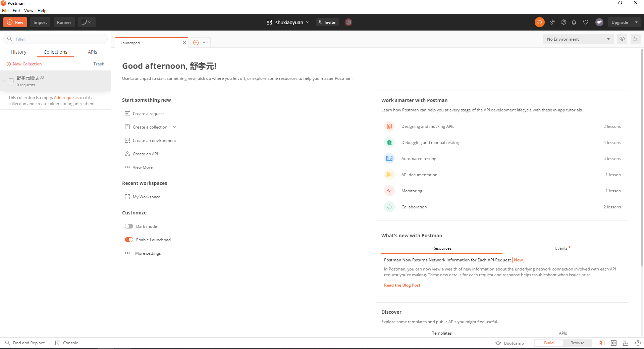Expand the Create a collection chevron
This screenshot has width=644, height=349.
174,127
